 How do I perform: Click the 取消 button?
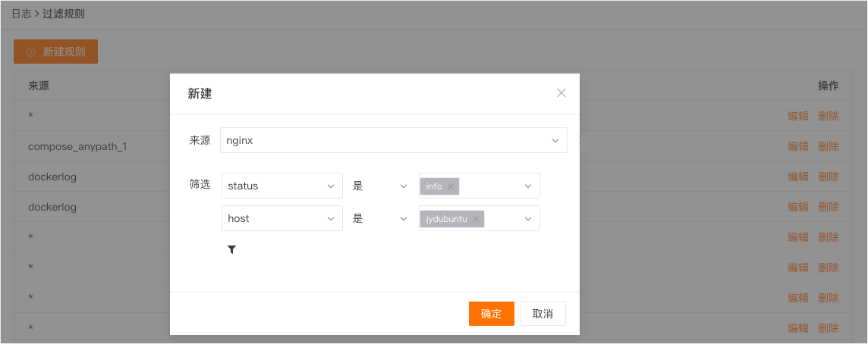click(543, 314)
